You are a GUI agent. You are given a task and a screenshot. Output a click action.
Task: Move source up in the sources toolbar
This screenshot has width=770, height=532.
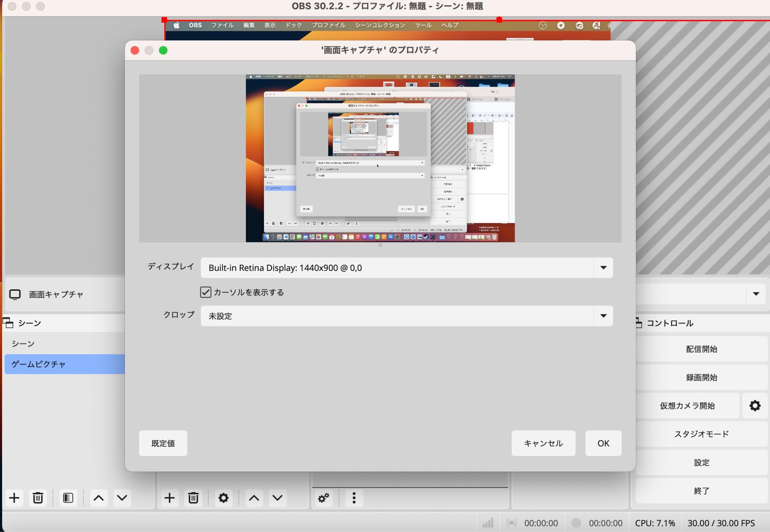point(254,498)
